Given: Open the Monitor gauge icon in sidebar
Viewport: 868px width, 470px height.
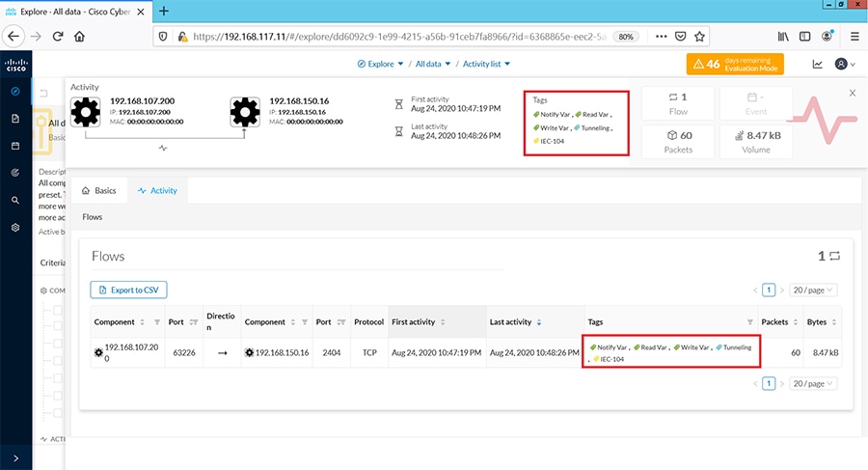Looking at the screenshot, I should coord(15,173).
